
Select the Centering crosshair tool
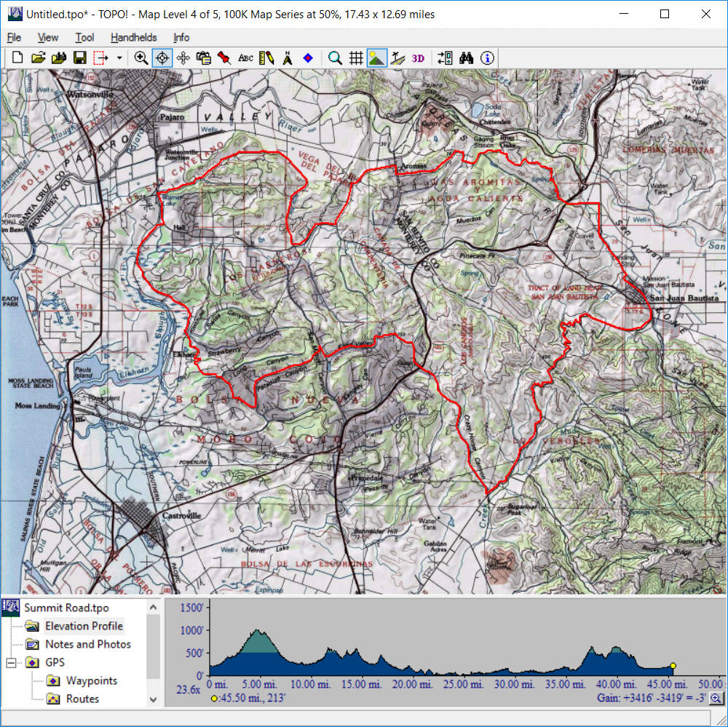tap(162, 58)
